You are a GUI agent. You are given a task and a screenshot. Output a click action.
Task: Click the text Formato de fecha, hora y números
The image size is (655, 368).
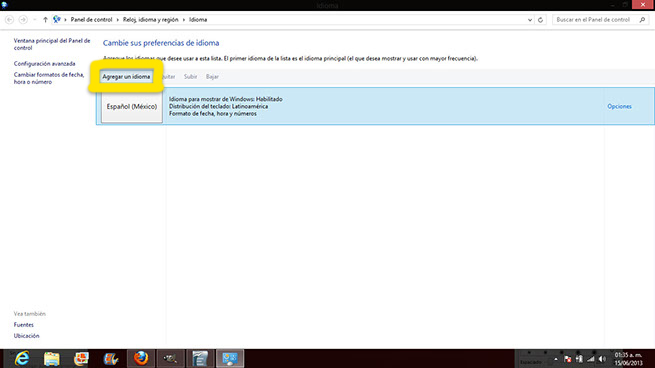[213, 113]
